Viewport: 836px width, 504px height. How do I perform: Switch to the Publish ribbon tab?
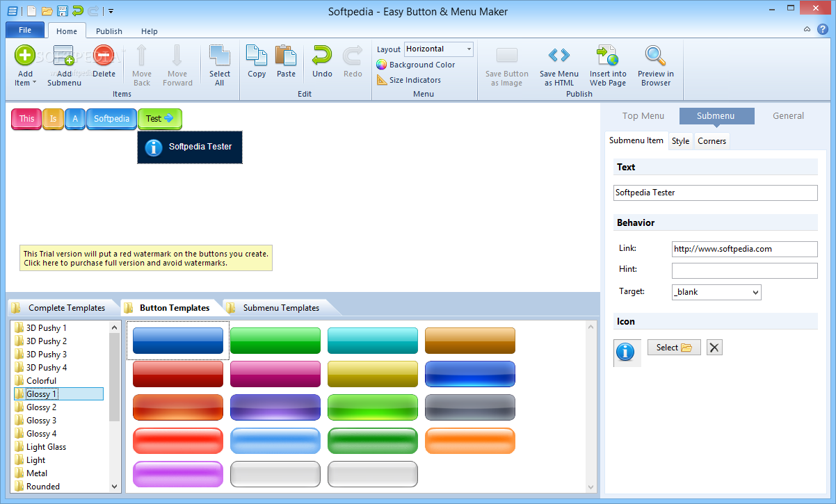[x=108, y=31]
